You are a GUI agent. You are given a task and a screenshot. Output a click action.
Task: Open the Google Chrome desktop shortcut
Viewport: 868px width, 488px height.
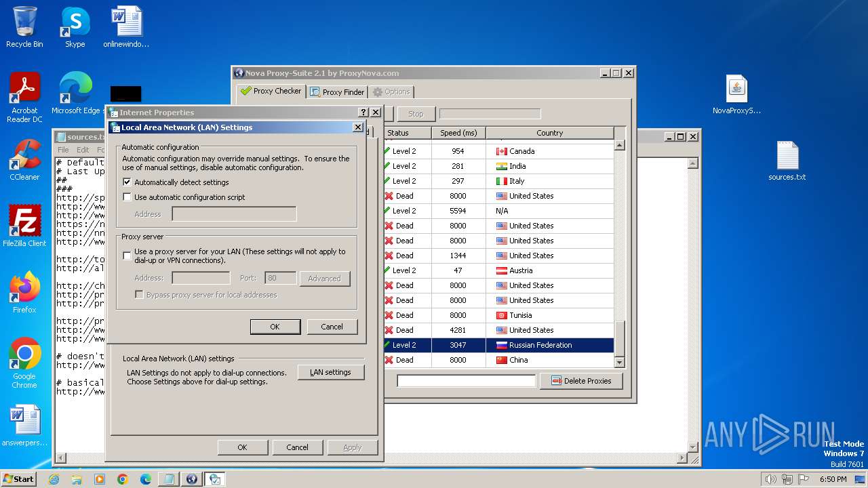click(24, 363)
